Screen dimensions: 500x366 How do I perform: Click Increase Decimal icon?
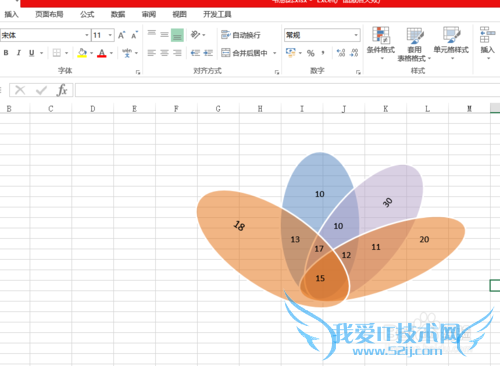pos(341,53)
